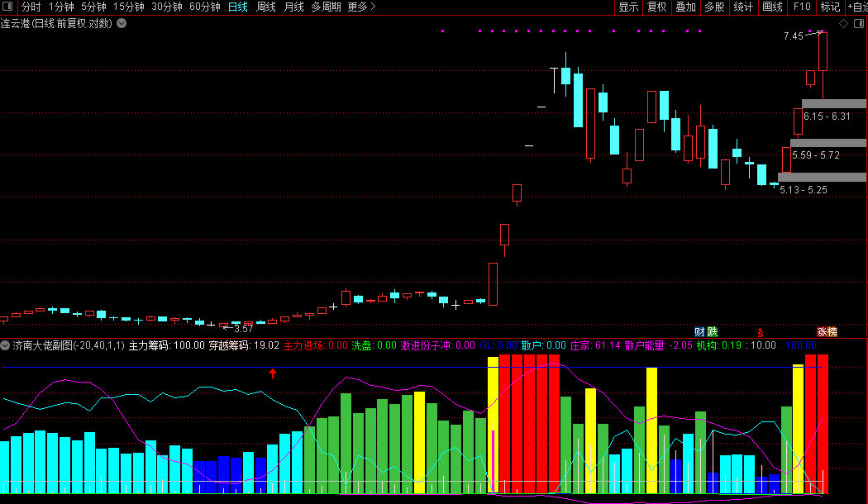Screen dimensions: 868x504
Task: Switch to the 60分钟 period tab
Action: coord(205,7)
